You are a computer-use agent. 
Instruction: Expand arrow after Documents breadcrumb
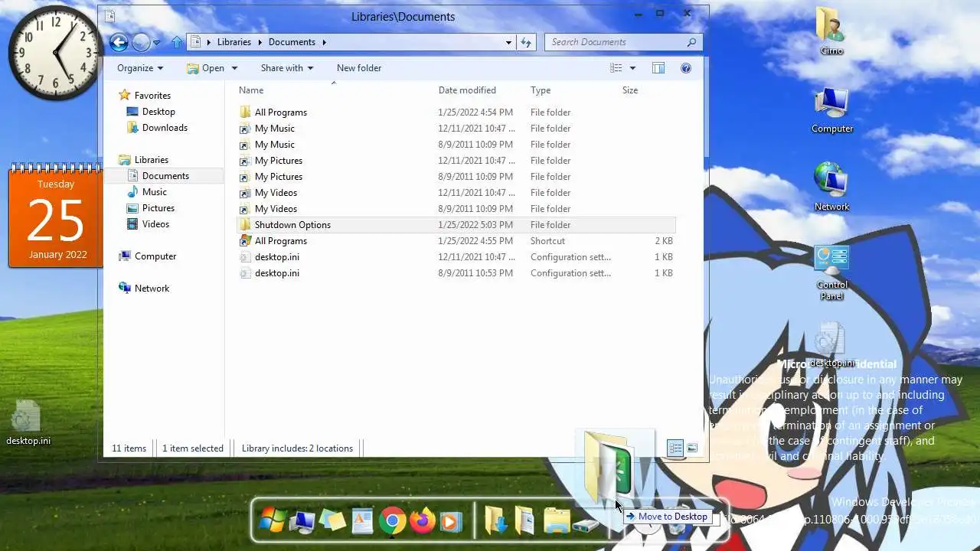pyautogui.click(x=324, y=42)
